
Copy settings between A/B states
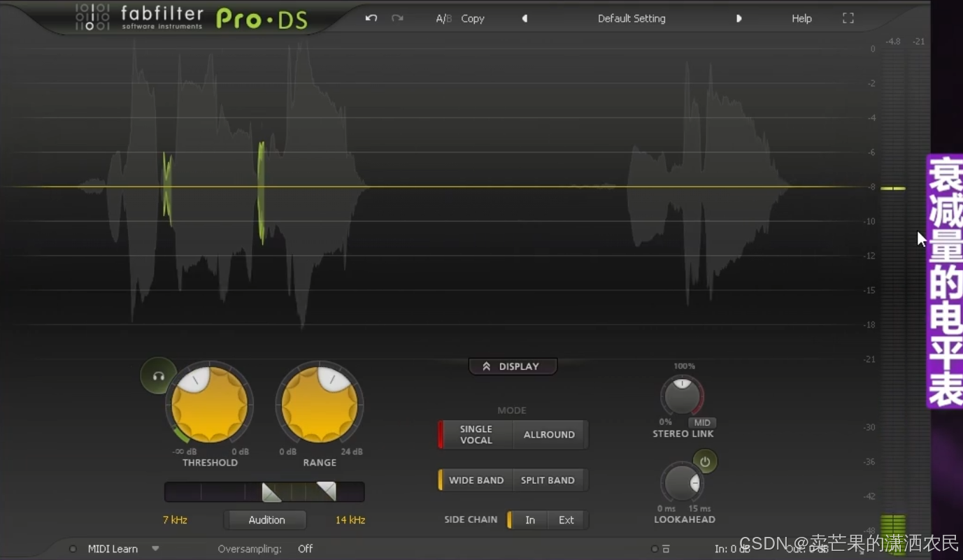coord(473,19)
